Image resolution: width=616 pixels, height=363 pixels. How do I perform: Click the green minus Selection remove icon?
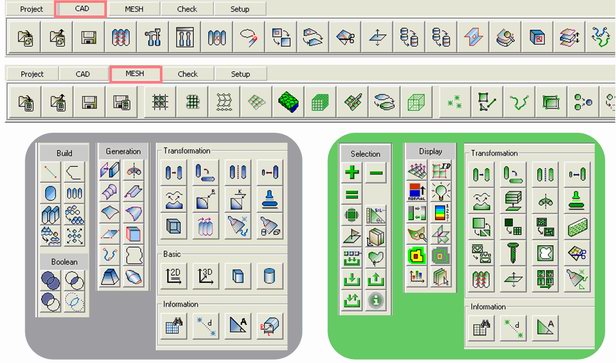point(376,172)
